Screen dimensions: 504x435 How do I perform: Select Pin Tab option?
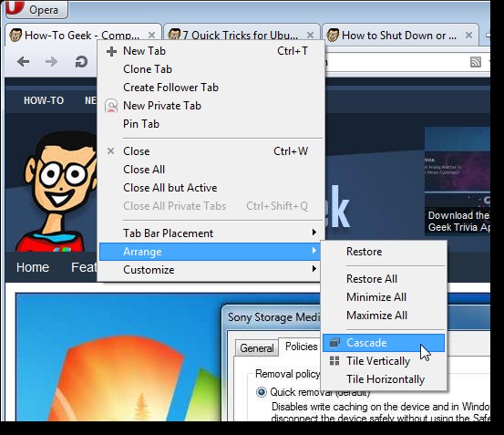click(x=211, y=124)
